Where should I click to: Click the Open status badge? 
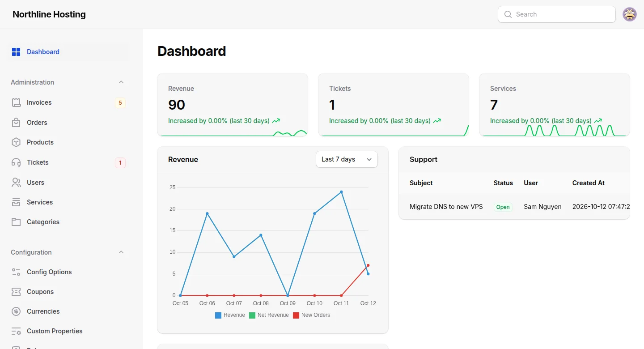[503, 207]
